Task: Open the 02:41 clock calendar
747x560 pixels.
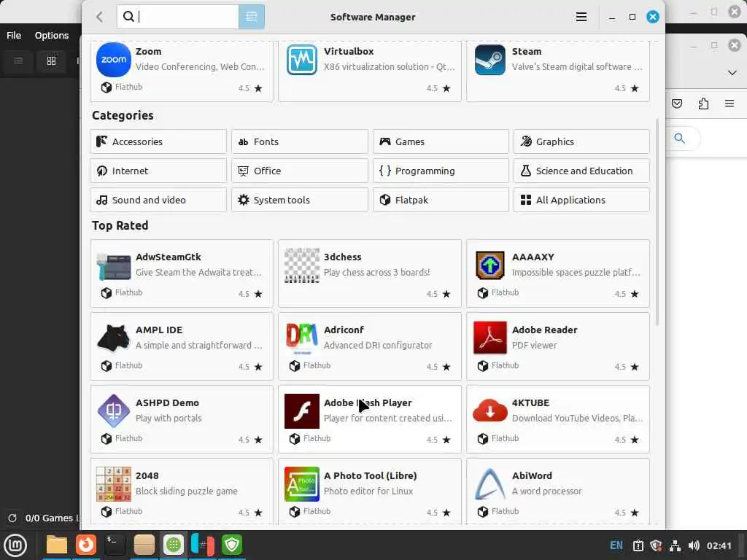Action: [x=719, y=545]
